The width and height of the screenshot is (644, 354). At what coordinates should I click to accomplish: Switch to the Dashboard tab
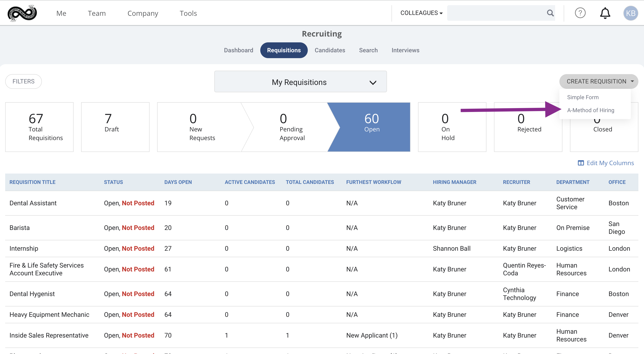[238, 50]
